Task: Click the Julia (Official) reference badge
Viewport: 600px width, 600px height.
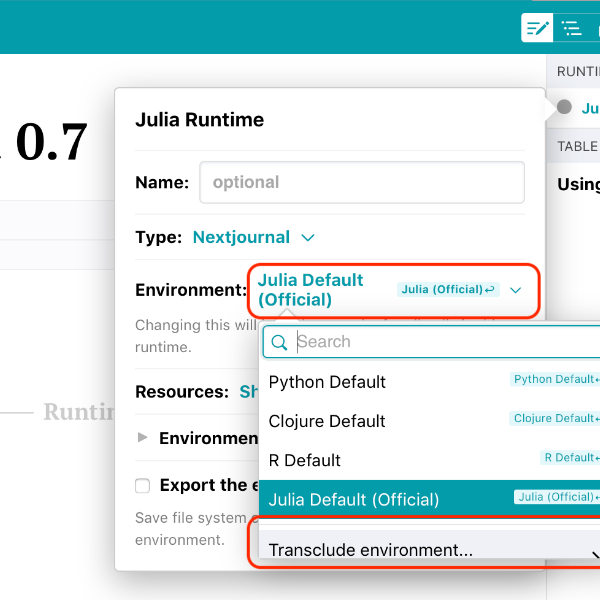Action: 448,290
